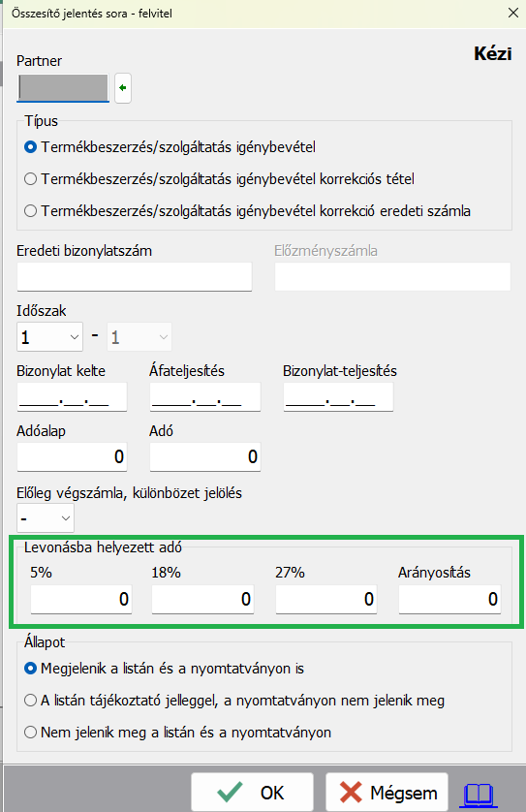This screenshot has height=812, width=526.
Task: Open the help book icon
Action: 479,794
